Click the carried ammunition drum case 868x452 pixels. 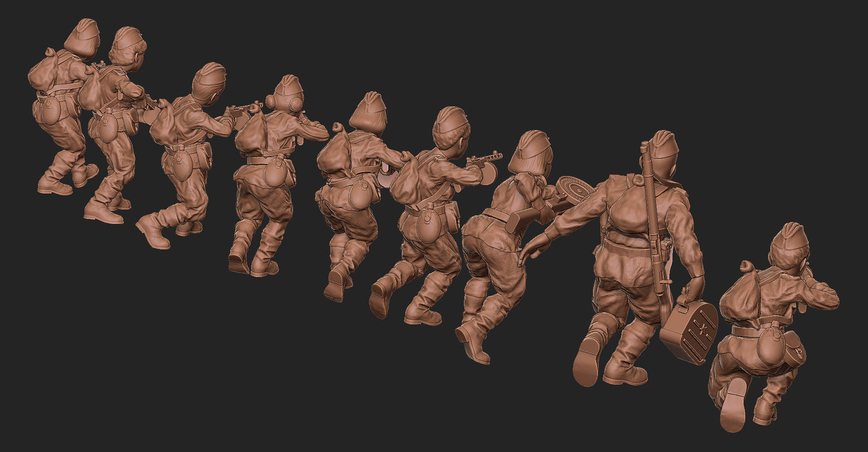click(690, 331)
